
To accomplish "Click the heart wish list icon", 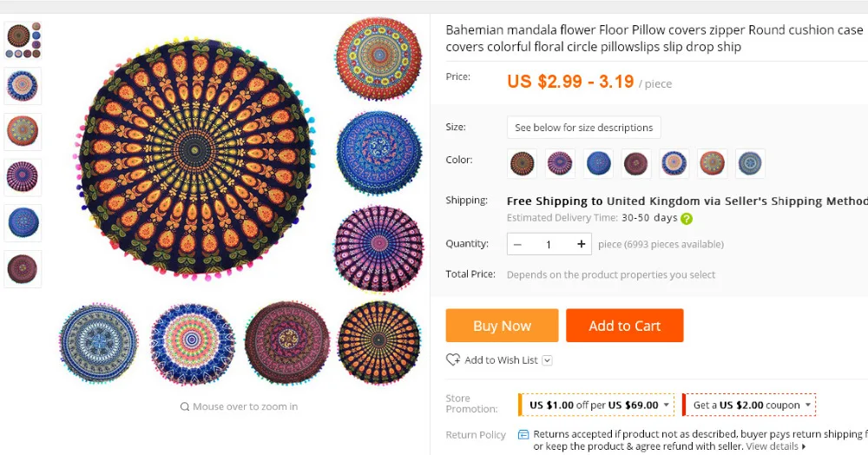I will click(x=453, y=359).
